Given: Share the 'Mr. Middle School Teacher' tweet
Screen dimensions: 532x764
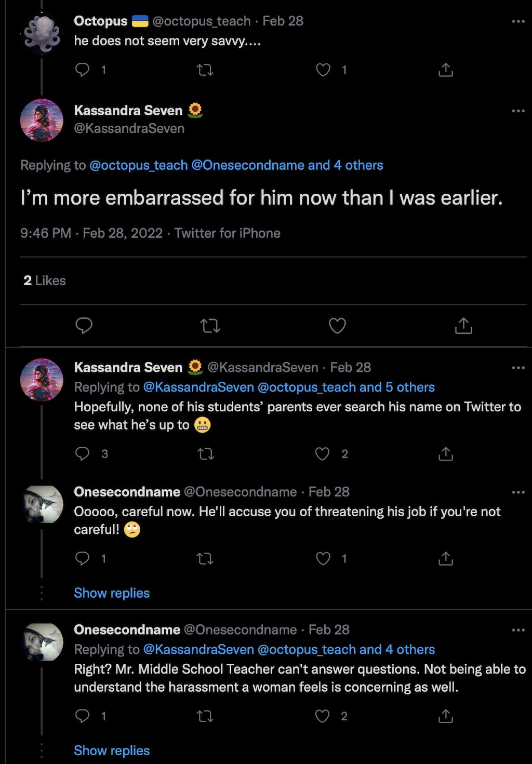Looking at the screenshot, I should click(445, 716).
